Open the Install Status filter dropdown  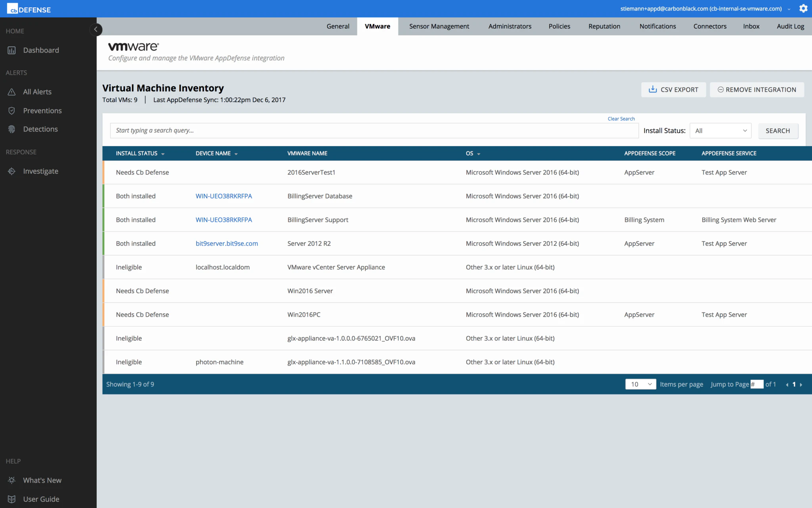coord(720,130)
